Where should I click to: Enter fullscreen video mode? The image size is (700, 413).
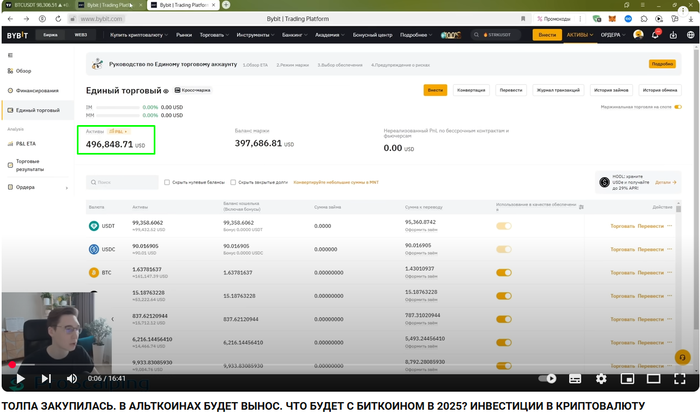click(x=679, y=379)
